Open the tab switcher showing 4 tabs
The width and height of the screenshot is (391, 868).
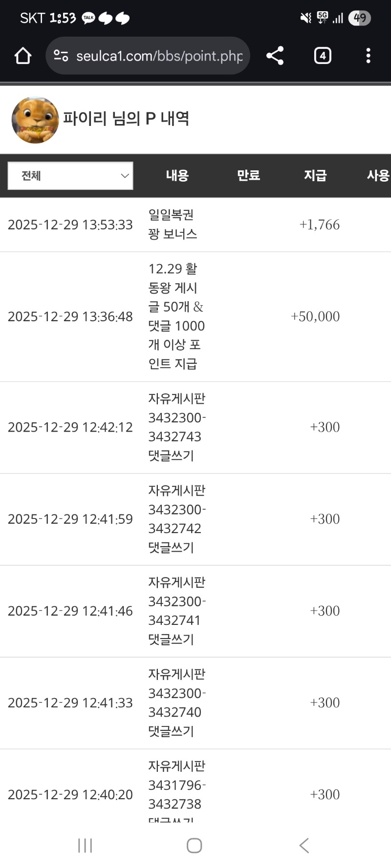coord(323,56)
